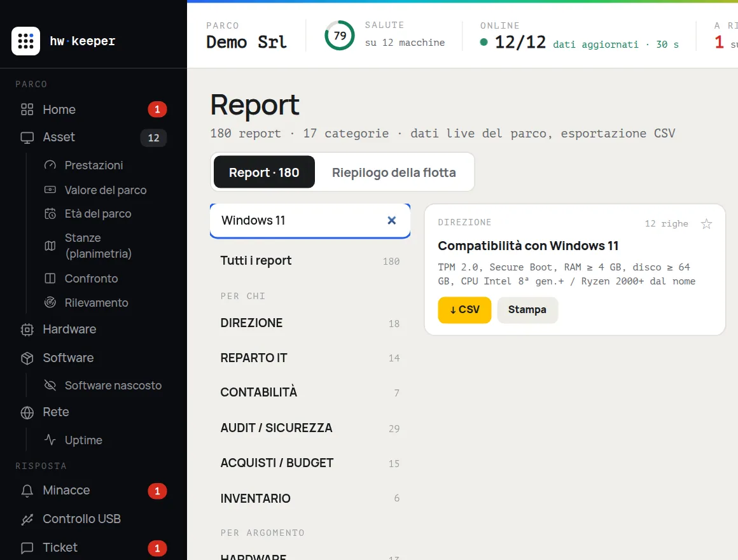This screenshot has width=738, height=560.
Task: Click the Software package icon
Action: (x=27, y=358)
